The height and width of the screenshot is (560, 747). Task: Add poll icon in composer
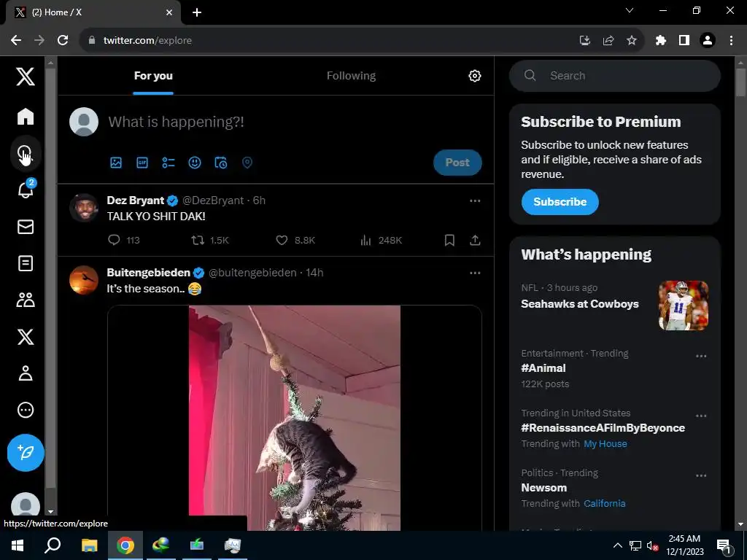point(169,163)
